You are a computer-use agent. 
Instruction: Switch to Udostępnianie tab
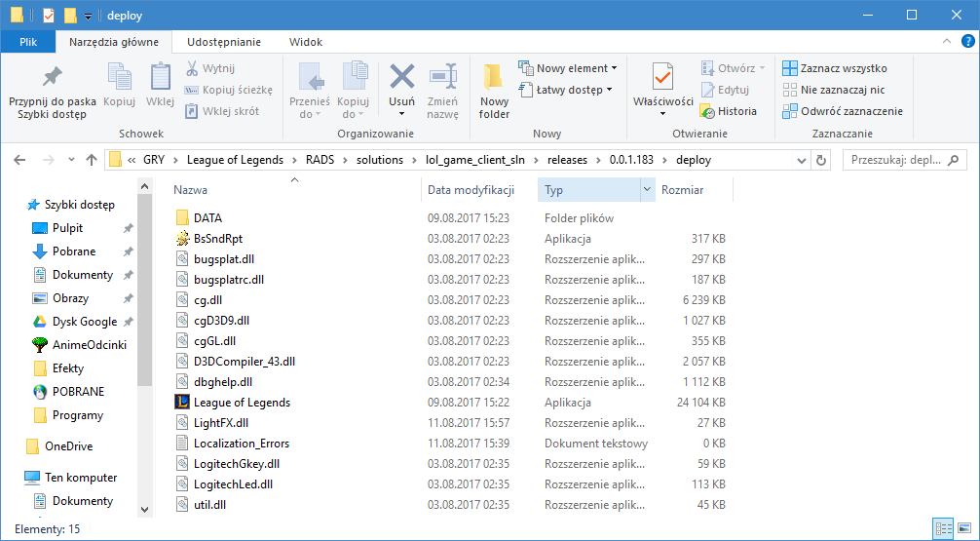[224, 42]
